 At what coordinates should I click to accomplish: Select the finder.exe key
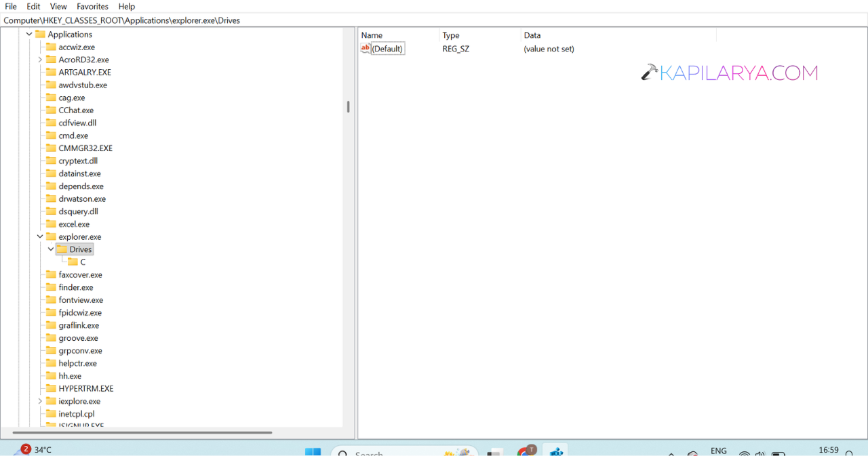pyautogui.click(x=76, y=287)
